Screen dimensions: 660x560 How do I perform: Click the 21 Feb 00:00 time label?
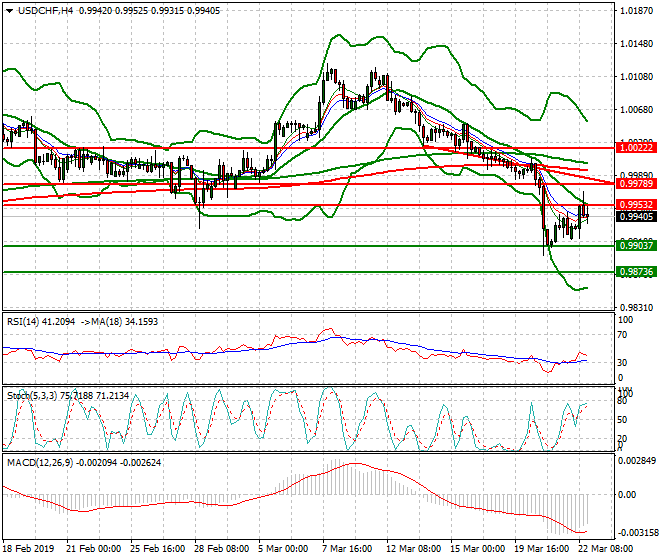(93, 549)
